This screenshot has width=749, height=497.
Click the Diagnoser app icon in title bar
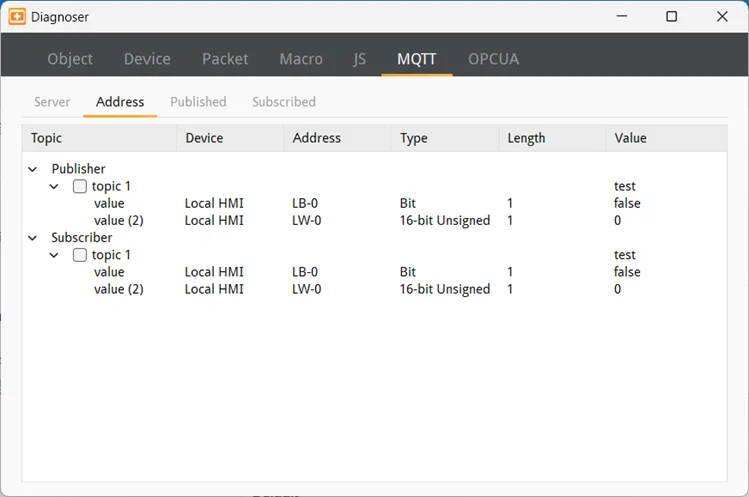17,17
